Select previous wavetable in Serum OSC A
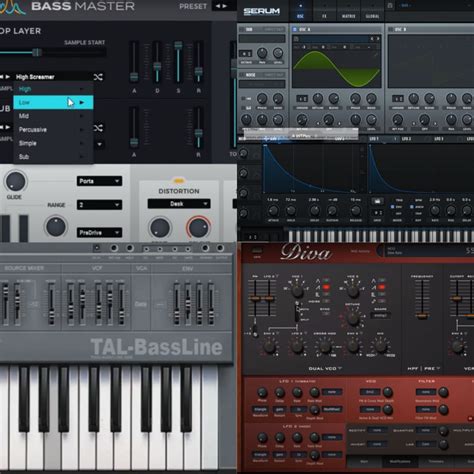Image resolution: width=474 pixels, height=474 pixels. click(372, 39)
